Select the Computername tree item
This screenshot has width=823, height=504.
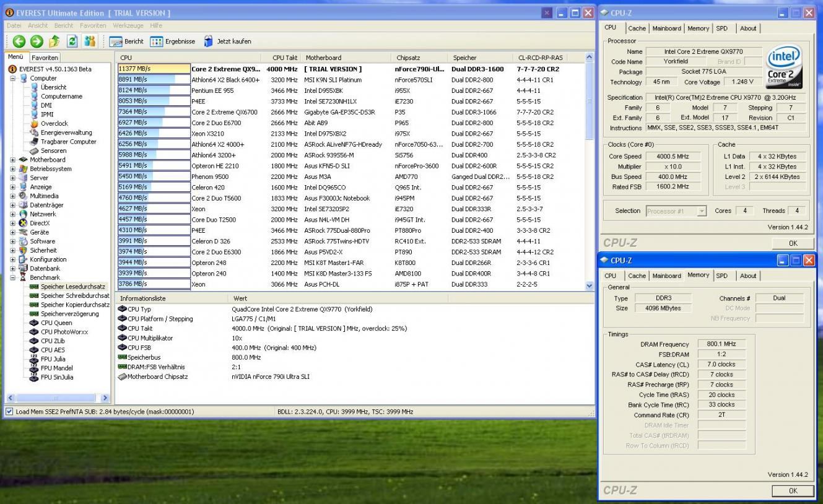(61, 97)
